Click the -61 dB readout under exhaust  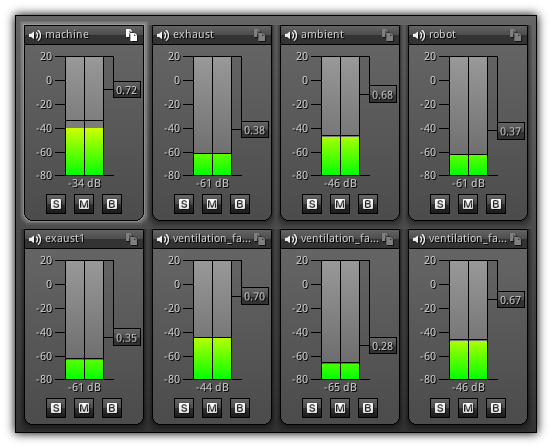tap(212, 183)
